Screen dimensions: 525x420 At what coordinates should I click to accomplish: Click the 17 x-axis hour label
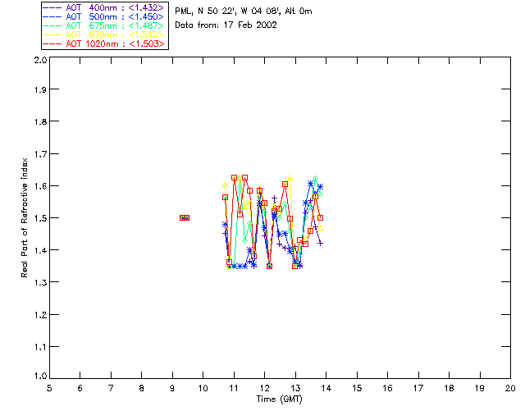point(418,388)
